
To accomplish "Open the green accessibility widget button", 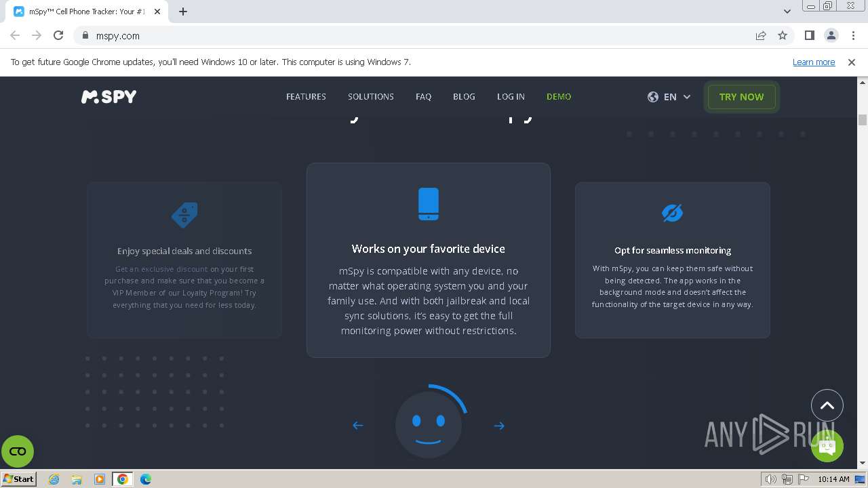I will 18,451.
